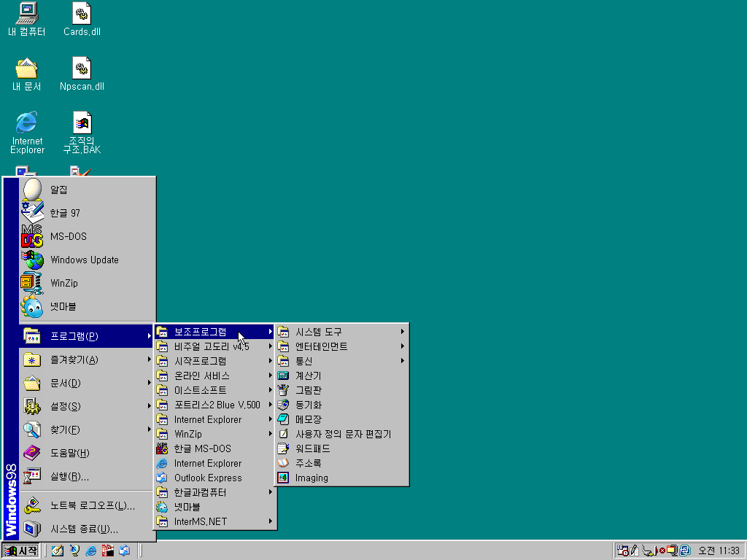The width and height of the screenshot is (747, 560).
Task: Open the 프로그램(P) menu item
Action: [x=88, y=336]
